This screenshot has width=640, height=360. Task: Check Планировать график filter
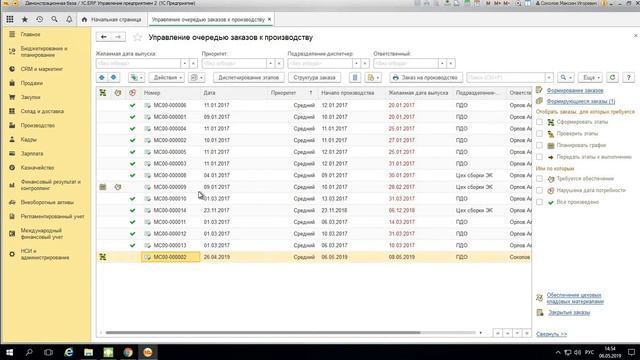click(x=540, y=145)
